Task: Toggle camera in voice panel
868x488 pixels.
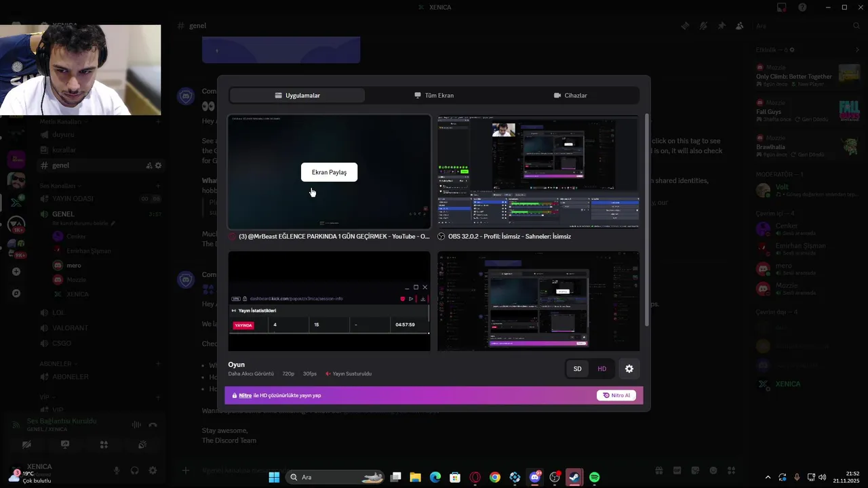Action: pyautogui.click(x=26, y=445)
